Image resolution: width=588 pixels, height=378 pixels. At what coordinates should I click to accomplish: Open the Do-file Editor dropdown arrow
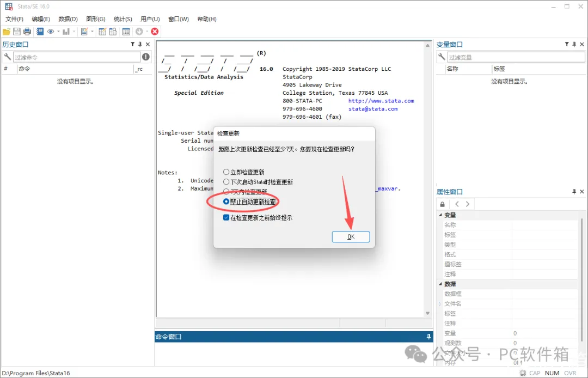[x=92, y=32]
